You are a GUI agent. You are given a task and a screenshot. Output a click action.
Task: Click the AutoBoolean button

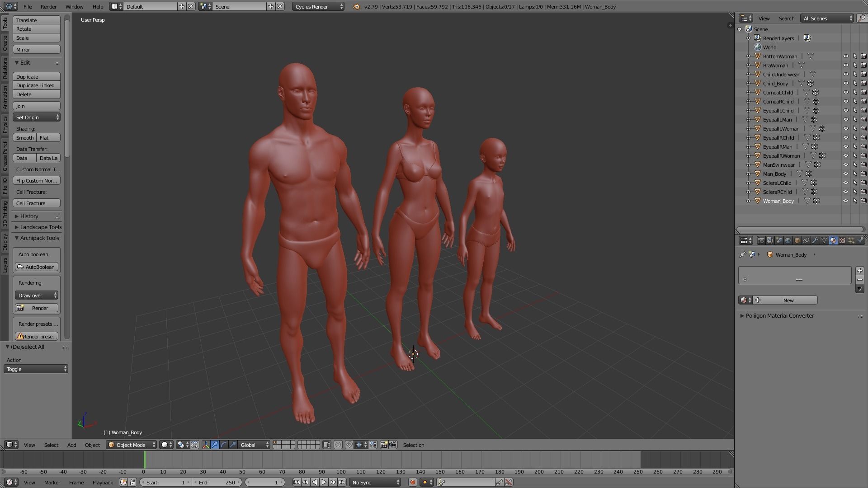click(37, 267)
